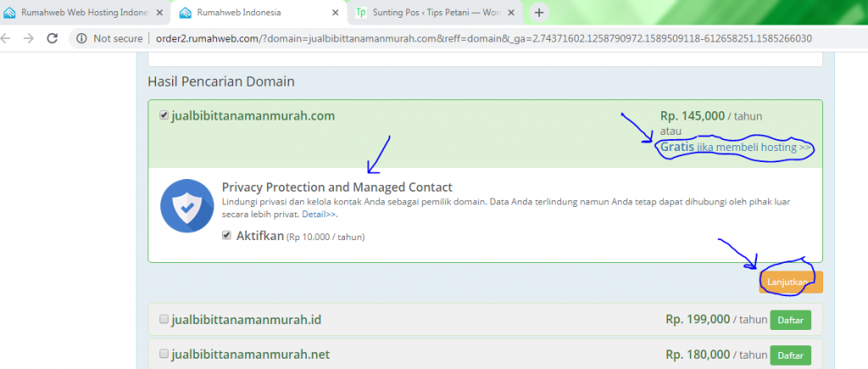Toggle the Aktifkan privacy protection checkbox
Image resolution: width=868 pixels, height=369 pixels.
(x=226, y=236)
